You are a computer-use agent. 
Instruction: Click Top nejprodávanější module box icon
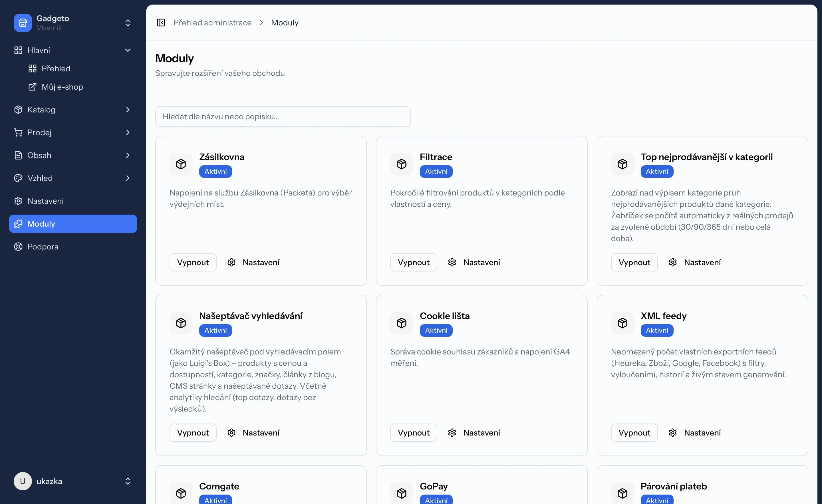coord(622,164)
